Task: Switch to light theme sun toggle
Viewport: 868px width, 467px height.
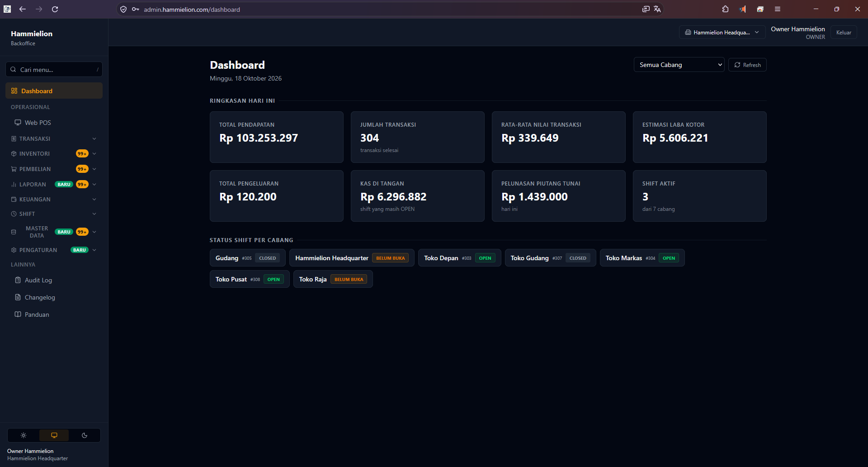Action: (x=24, y=435)
